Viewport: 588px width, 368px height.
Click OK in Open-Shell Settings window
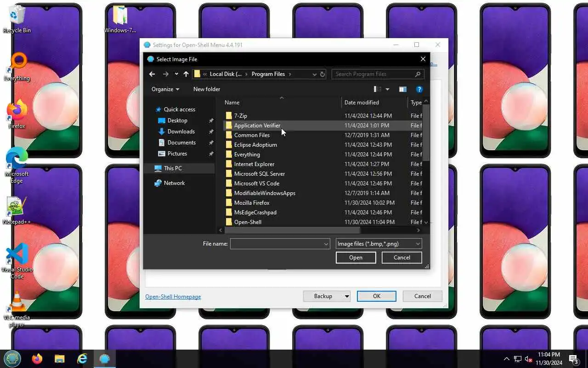(x=377, y=296)
